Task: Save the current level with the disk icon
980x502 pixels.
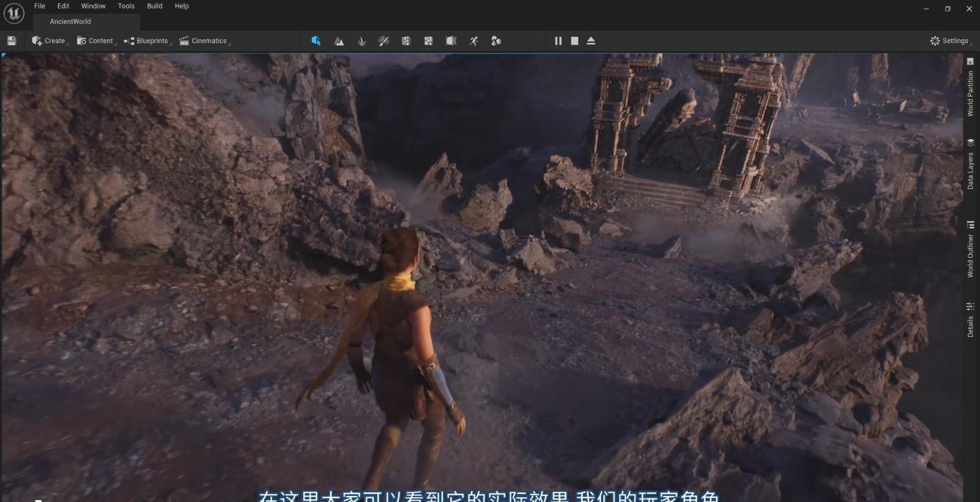Action: (x=11, y=41)
